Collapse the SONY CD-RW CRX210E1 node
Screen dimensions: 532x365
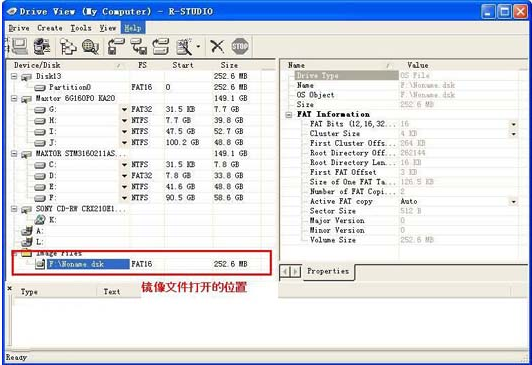pos(14,209)
